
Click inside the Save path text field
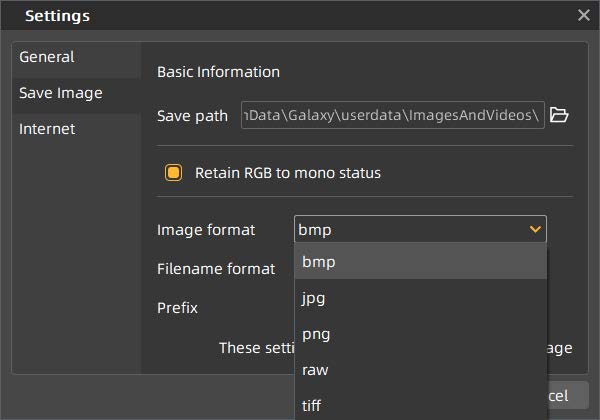coord(392,115)
